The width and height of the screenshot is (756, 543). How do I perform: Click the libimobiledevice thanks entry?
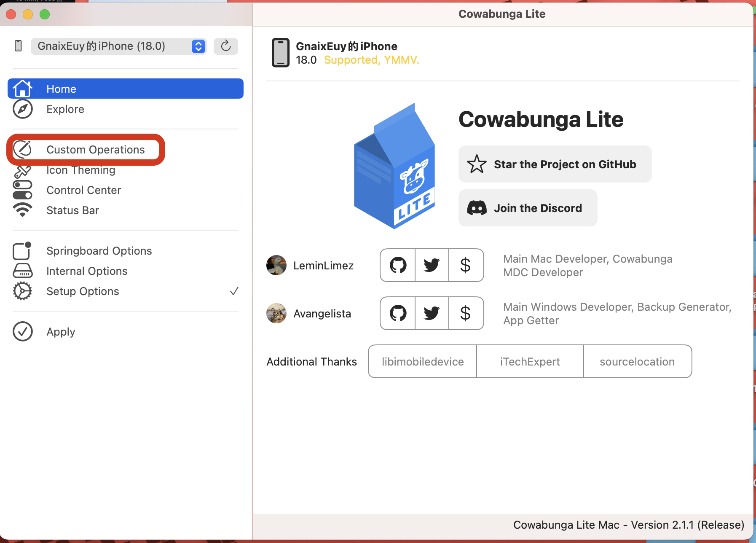coord(422,361)
